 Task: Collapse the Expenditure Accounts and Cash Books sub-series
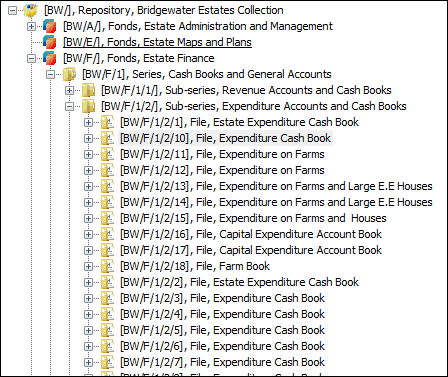(69, 107)
